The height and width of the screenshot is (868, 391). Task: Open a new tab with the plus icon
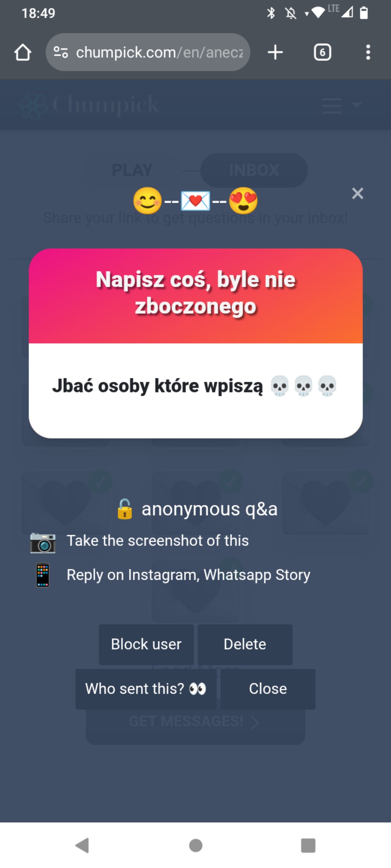(x=275, y=52)
